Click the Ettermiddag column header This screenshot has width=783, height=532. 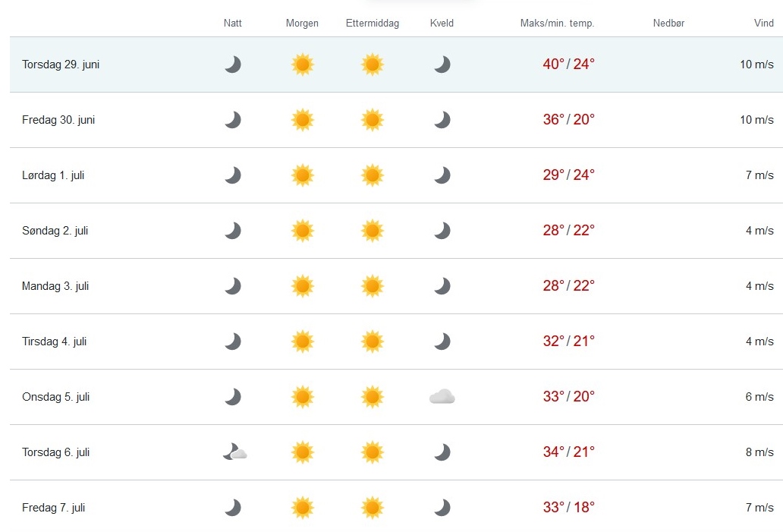(x=373, y=23)
